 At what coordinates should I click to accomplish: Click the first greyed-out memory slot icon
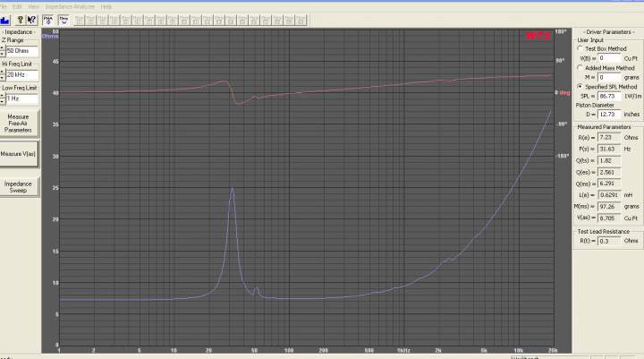pos(80,20)
